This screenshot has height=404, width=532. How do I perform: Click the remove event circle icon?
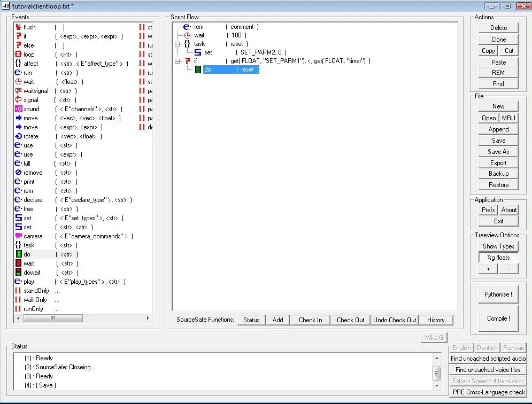click(18, 173)
